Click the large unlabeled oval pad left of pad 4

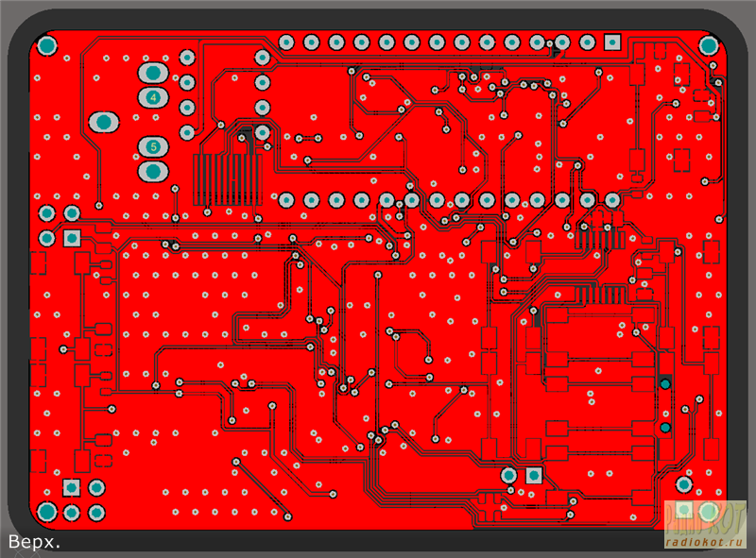pyautogui.click(x=103, y=122)
